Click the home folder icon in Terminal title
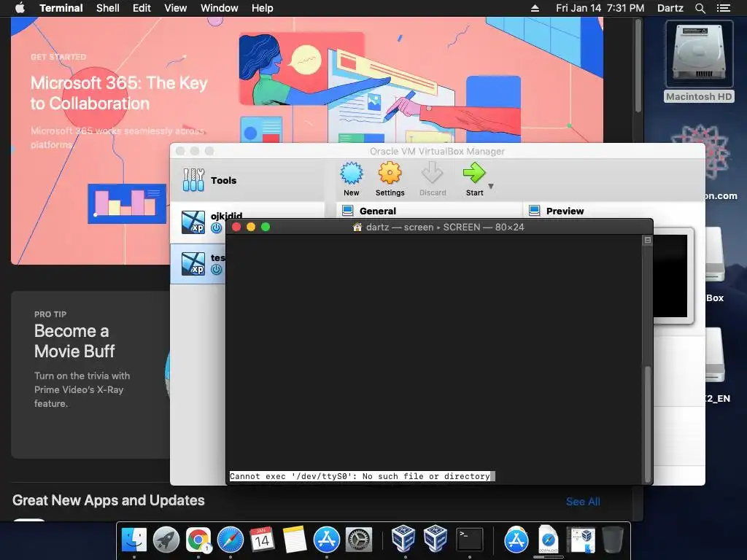 [357, 227]
